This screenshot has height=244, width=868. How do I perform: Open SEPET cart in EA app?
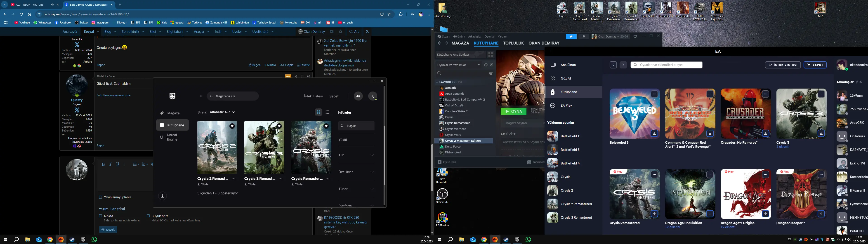click(x=815, y=65)
